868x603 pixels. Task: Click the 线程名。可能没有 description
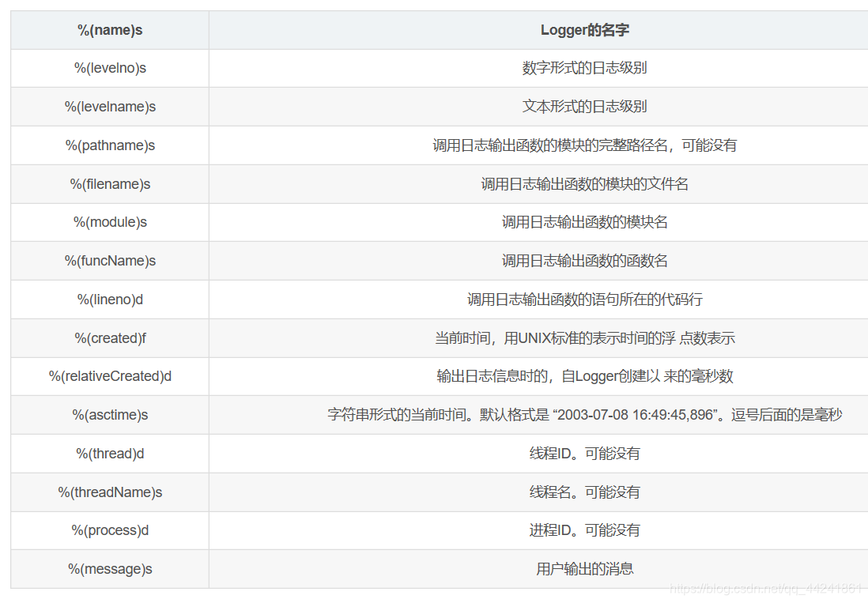coord(584,492)
